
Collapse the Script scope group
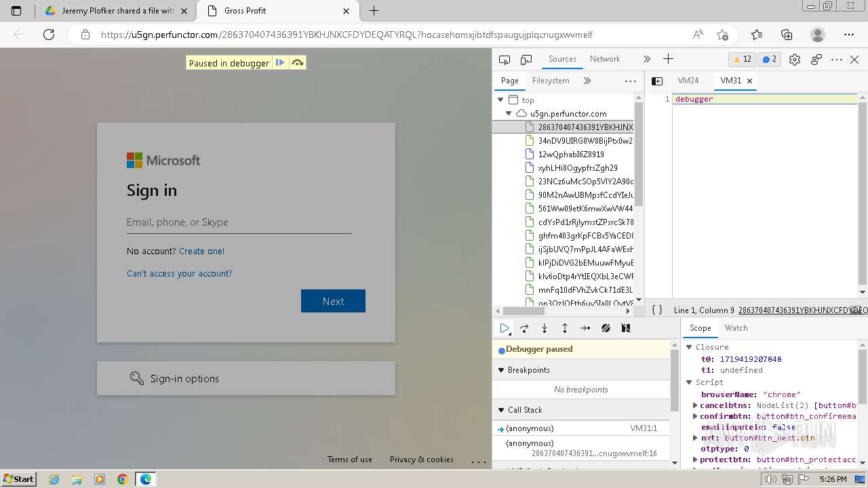pos(689,382)
